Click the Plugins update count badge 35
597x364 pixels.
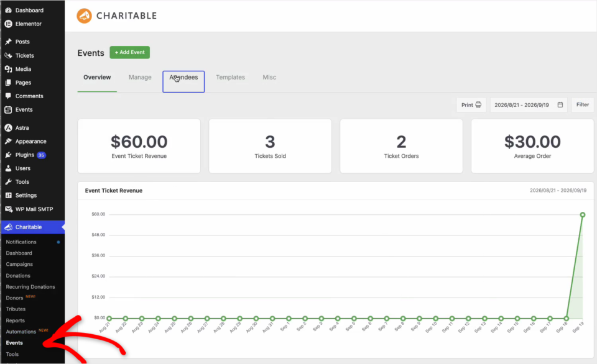click(x=41, y=155)
